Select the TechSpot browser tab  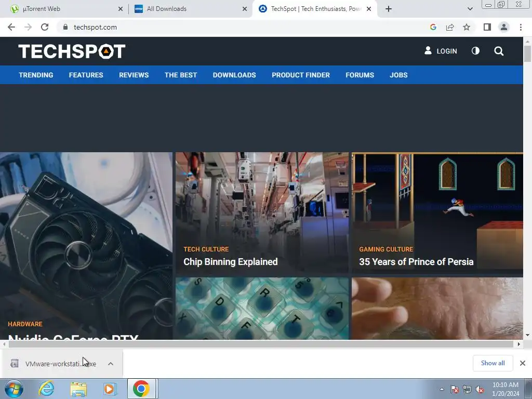click(x=314, y=9)
